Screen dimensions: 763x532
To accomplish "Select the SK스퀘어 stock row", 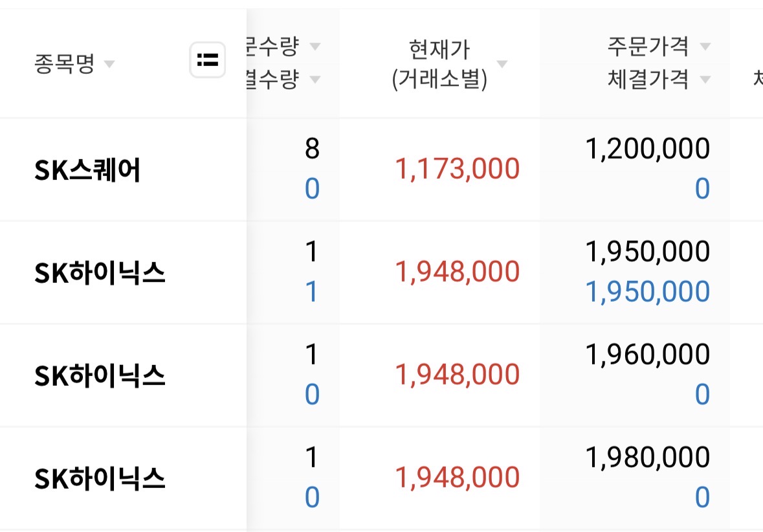I will pyautogui.click(x=382, y=170).
